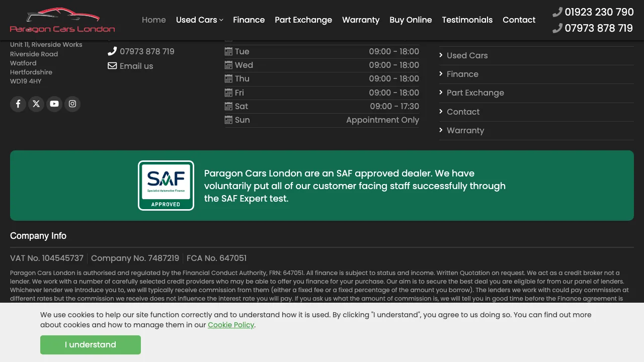Click the calendar icon beside Tue

228,51
